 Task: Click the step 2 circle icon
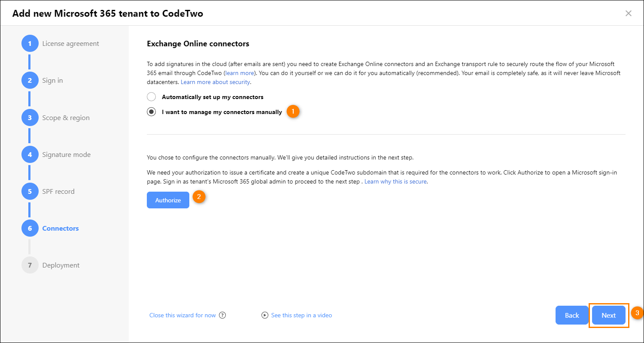point(30,81)
